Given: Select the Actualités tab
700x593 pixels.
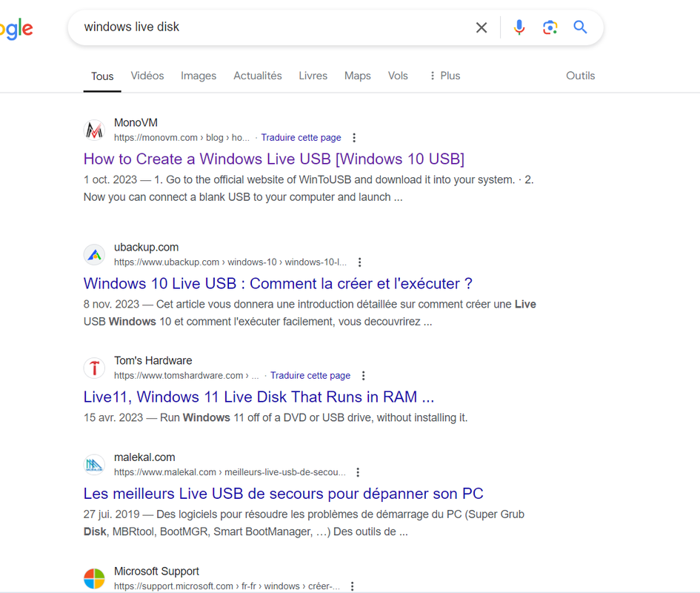Looking at the screenshot, I should [x=258, y=76].
